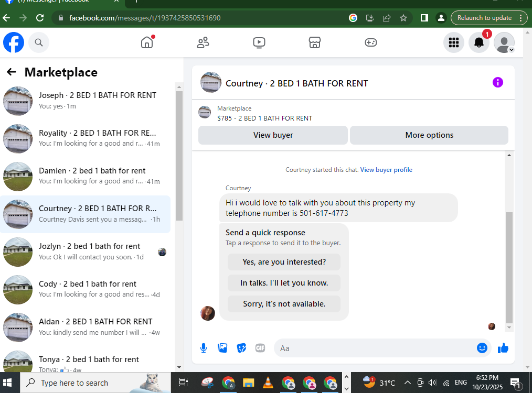Click the share page icon in address bar
The height and width of the screenshot is (393, 532).
[387, 18]
